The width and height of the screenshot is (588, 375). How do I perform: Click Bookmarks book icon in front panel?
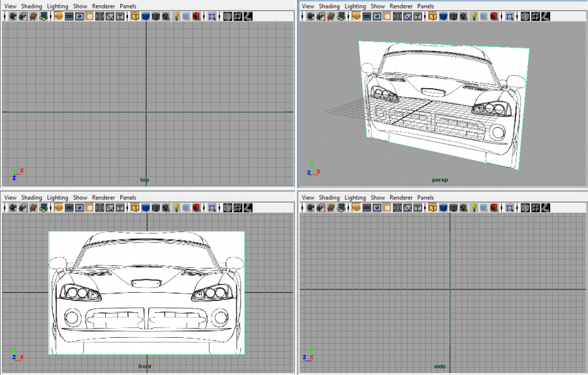[x=33, y=208]
